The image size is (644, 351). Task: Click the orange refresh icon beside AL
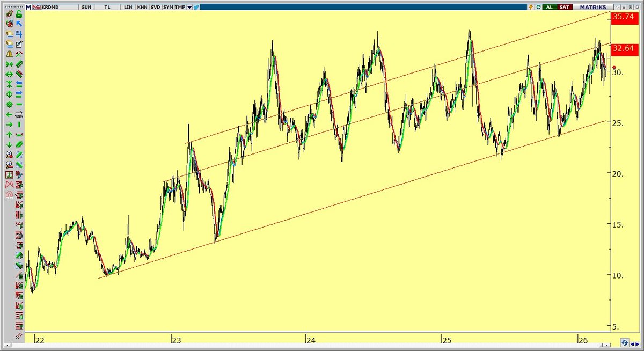click(x=539, y=7)
